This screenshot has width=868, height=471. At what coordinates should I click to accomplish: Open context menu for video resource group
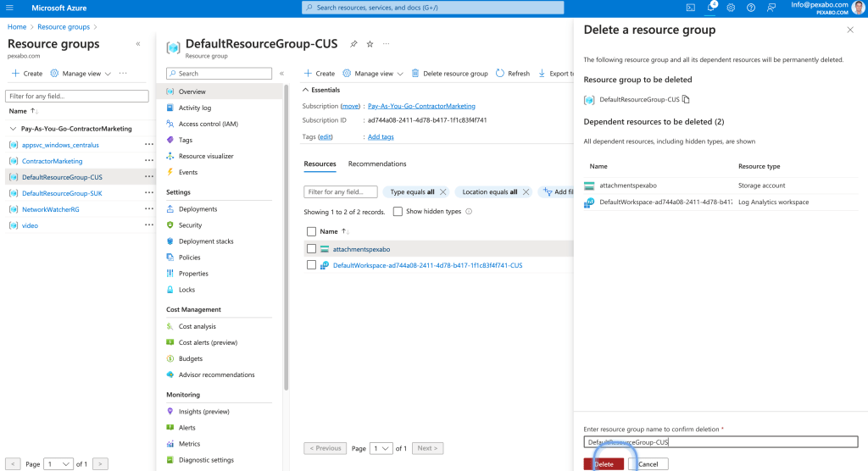pyautogui.click(x=149, y=224)
